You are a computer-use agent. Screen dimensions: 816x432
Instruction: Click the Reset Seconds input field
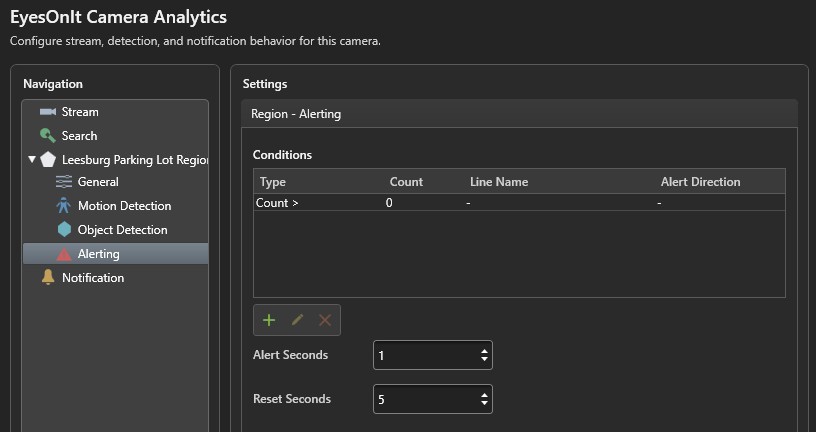(433, 399)
